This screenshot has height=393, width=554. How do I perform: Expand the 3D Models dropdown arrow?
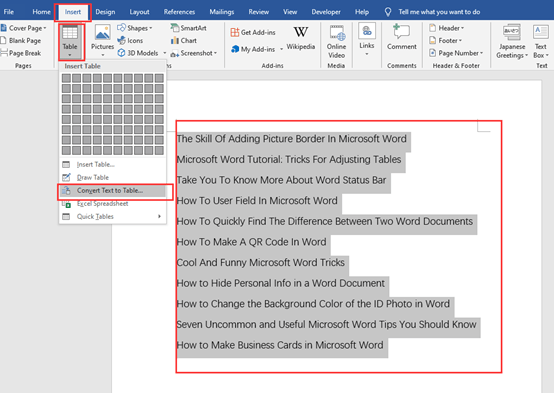point(165,53)
